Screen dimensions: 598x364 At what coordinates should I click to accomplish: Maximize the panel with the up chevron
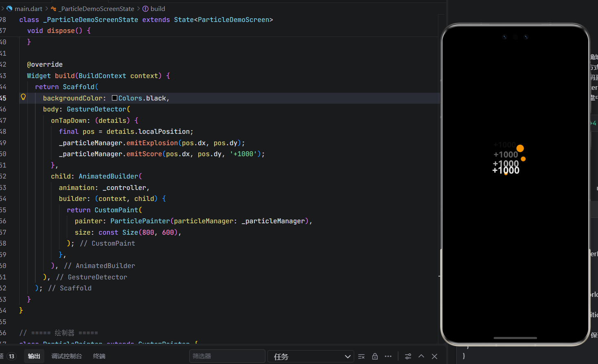(x=421, y=356)
